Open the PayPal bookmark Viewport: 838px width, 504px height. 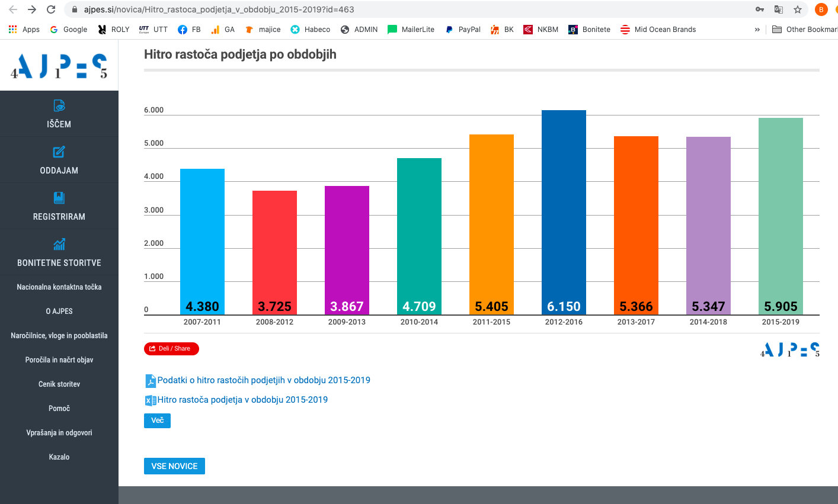[x=462, y=30]
